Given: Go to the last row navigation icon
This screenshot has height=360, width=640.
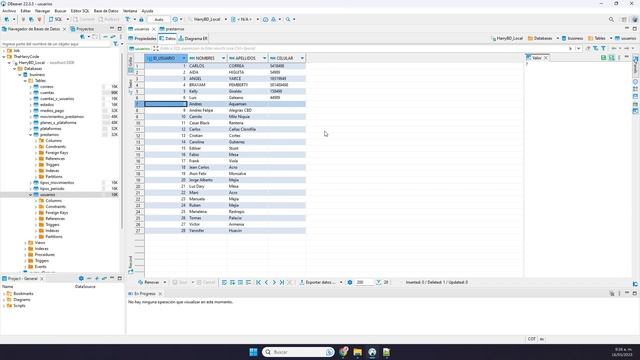Looking at the screenshot, I should [282, 282].
